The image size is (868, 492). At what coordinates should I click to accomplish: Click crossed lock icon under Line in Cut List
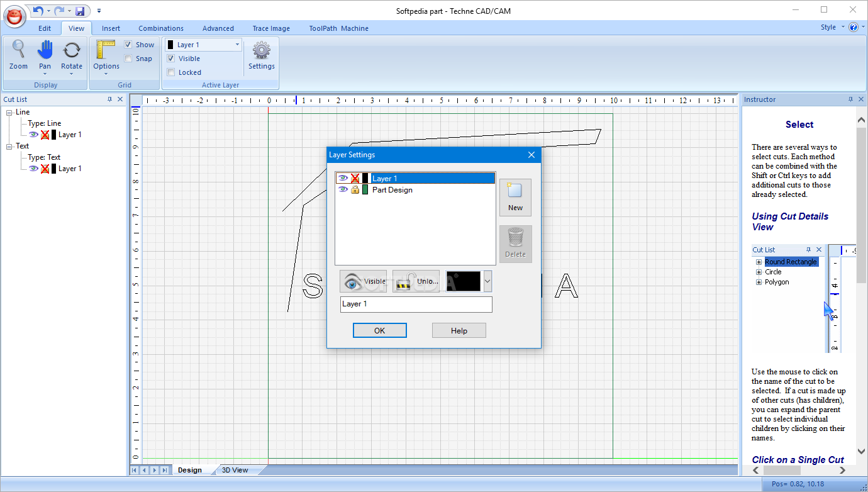(x=45, y=134)
